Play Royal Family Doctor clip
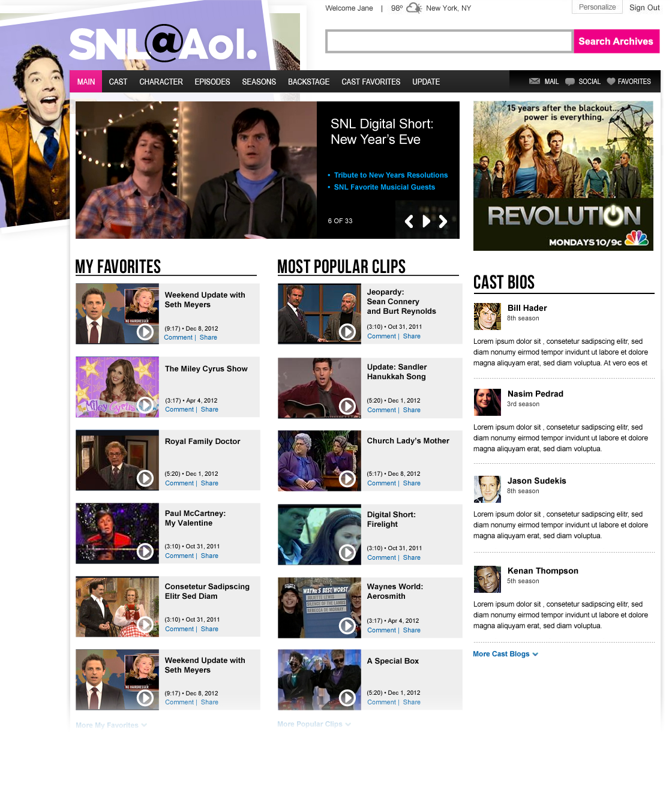Image resolution: width=672 pixels, height=792 pixels. click(x=145, y=478)
